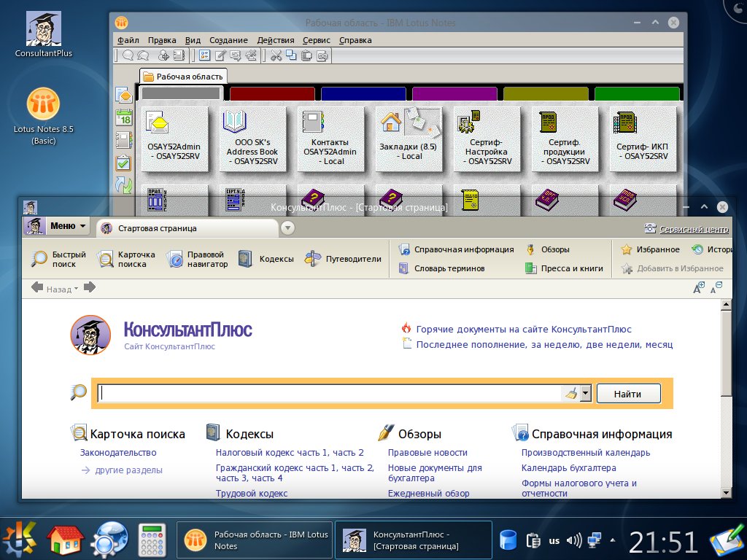747x560 pixels.
Task: Expand the Назад history dropdown
Action: tap(76, 289)
